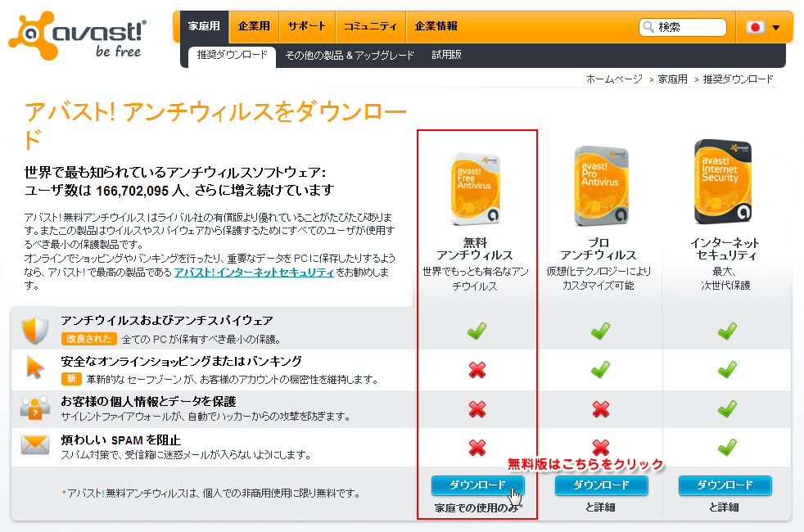The height and width of the screenshot is (532, 804).
Task: Click the avast! be free logo
Action: [78, 35]
